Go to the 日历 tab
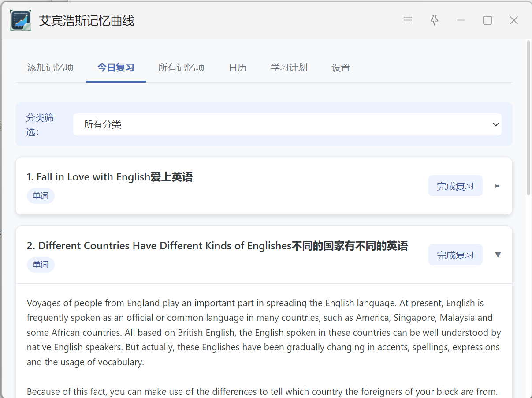The image size is (532, 398). [x=238, y=68]
